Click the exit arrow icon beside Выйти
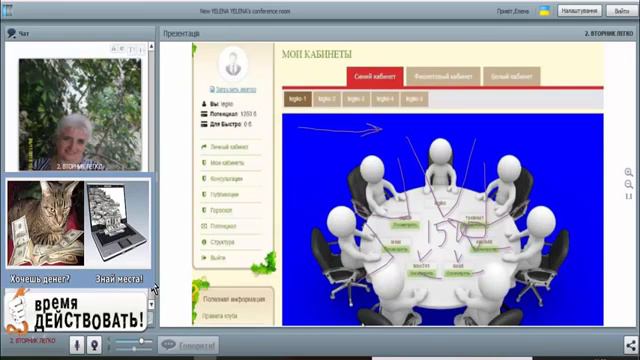 click(204, 258)
